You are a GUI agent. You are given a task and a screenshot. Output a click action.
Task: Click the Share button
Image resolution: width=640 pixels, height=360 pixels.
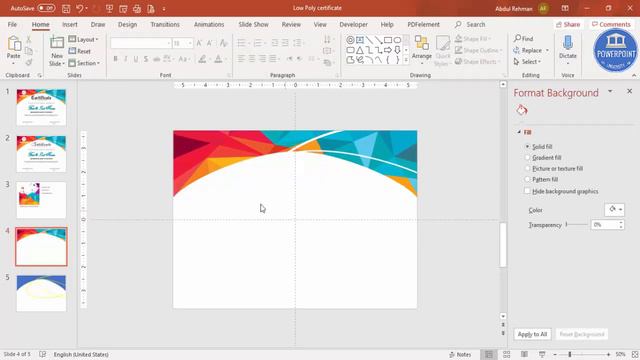568,24
